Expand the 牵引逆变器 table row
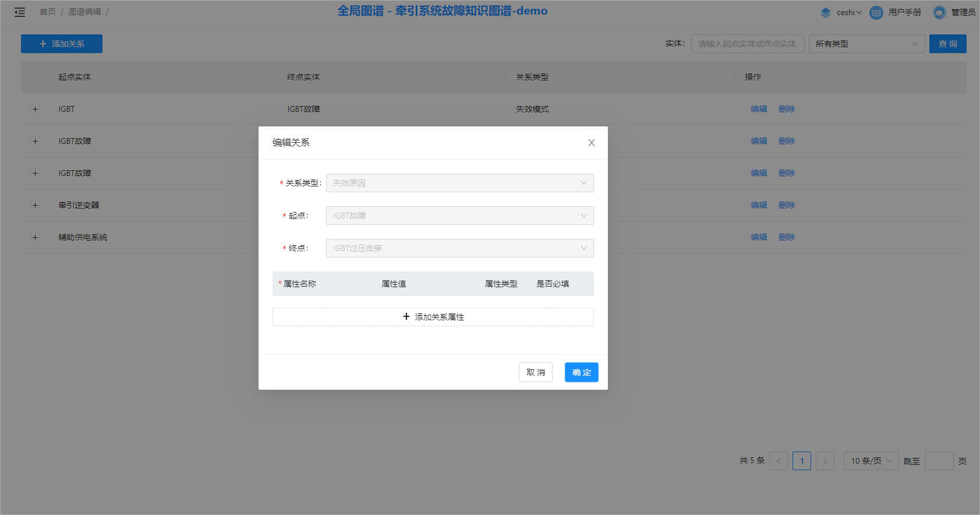This screenshot has height=515, width=980. click(35, 205)
